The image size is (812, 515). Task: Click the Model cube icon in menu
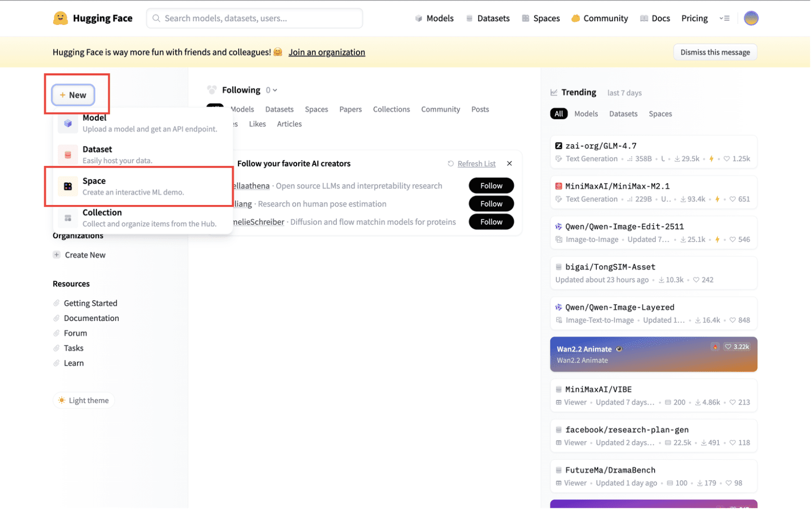[68, 124]
